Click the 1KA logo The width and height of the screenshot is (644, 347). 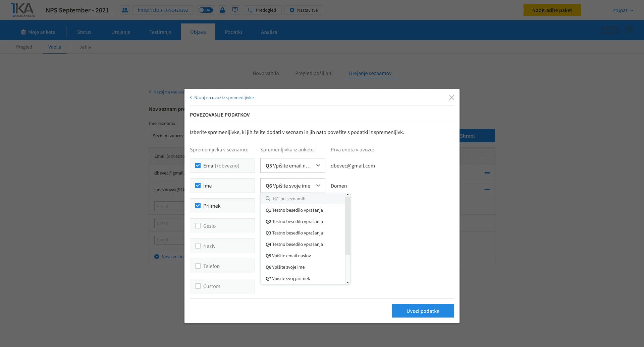coord(22,10)
